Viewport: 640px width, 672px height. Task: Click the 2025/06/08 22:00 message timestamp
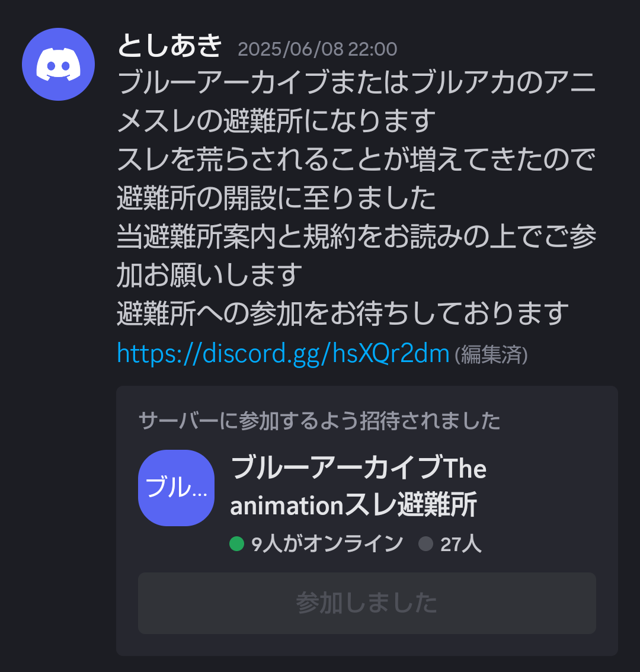(317, 49)
